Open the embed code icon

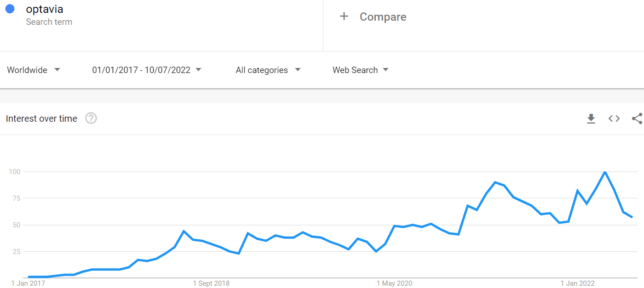(x=614, y=119)
